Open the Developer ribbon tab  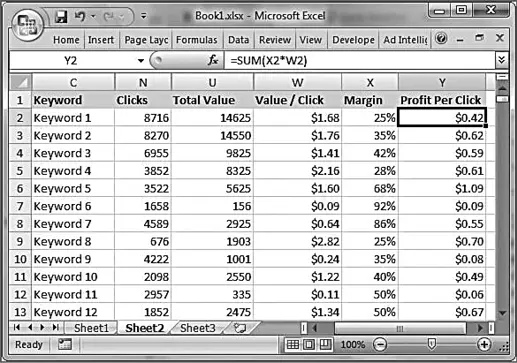click(x=353, y=40)
